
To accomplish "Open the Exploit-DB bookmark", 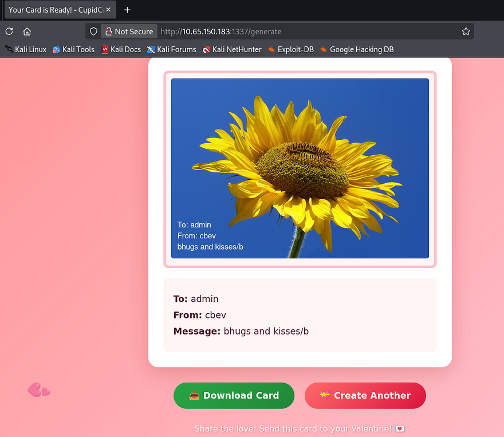I will (290, 49).
